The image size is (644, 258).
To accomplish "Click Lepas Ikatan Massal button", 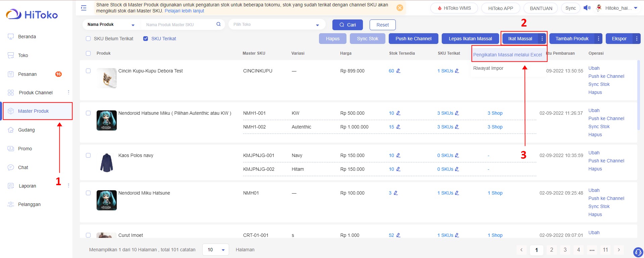I will tap(470, 39).
